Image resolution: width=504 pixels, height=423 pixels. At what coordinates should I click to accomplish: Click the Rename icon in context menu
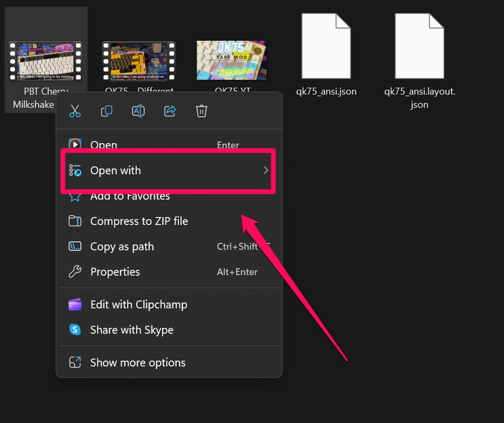coord(138,111)
